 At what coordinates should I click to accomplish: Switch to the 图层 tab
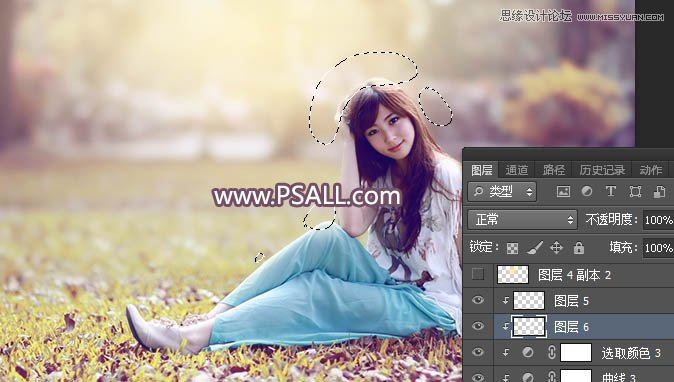pyautogui.click(x=482, y=170)
